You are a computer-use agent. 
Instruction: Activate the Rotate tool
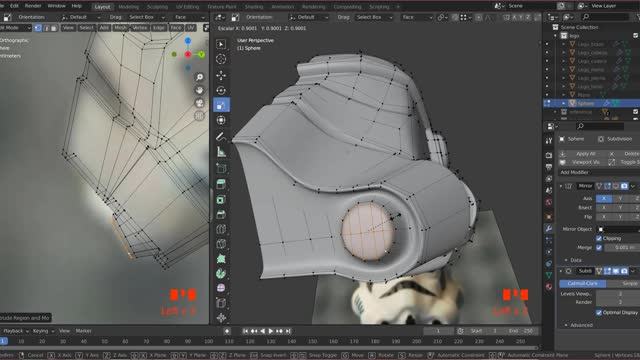point(221,90)
